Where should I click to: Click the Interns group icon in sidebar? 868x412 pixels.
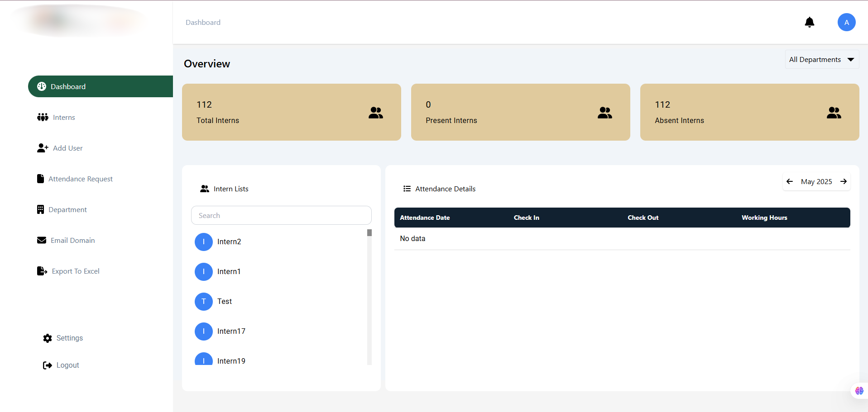(43, 117)
